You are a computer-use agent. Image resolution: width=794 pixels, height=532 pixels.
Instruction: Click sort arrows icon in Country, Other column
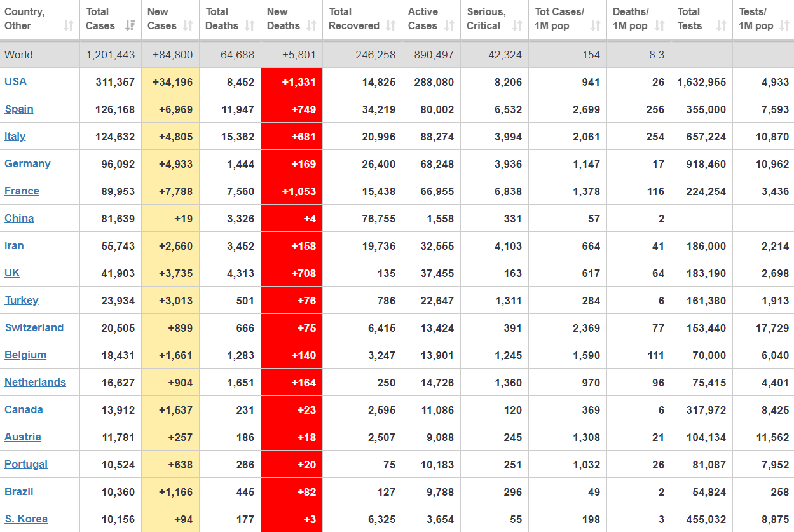coord(68,26)
